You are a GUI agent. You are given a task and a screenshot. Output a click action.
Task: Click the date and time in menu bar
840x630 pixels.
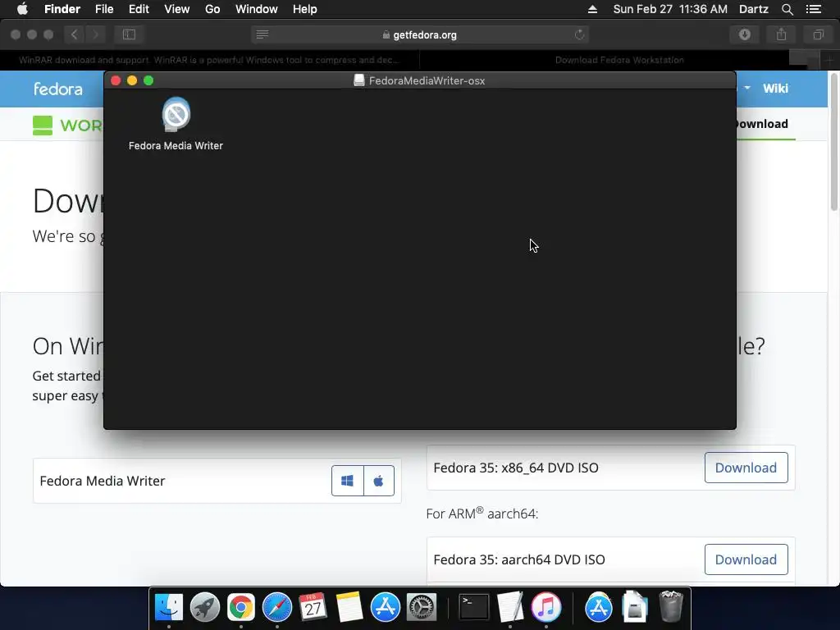click(x=670, y=9)
